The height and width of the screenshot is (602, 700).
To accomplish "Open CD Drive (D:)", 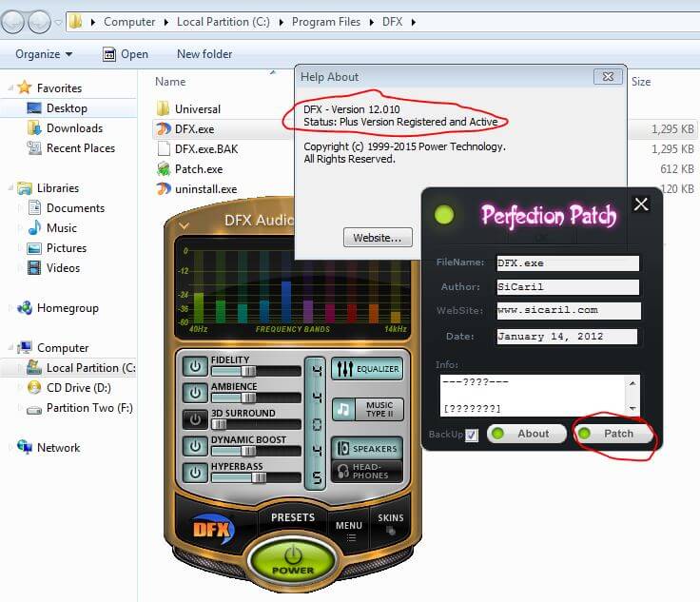I will (x=79, y=388).
